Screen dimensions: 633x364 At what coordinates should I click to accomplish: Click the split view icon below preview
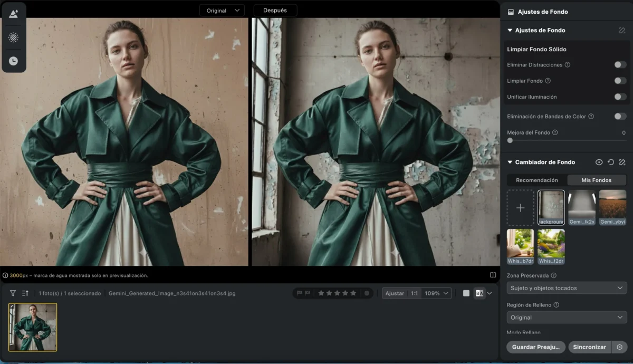[x=493, y=275]
